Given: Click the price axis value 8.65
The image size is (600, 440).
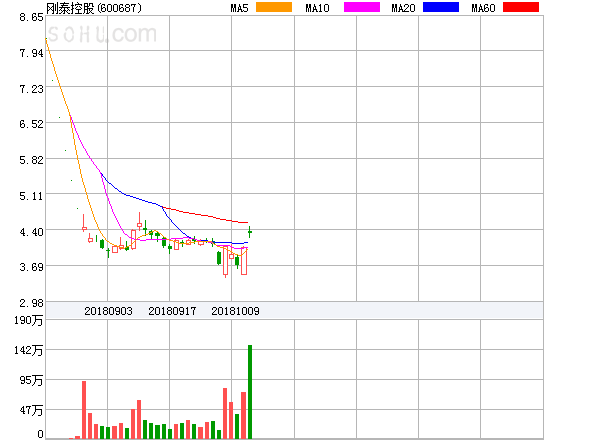Looking at the screenshot, I should [x=31, y=17].
